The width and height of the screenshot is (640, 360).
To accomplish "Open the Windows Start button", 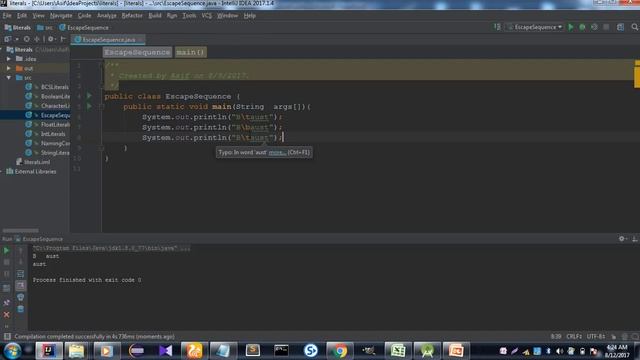I will tap(12, 351).
